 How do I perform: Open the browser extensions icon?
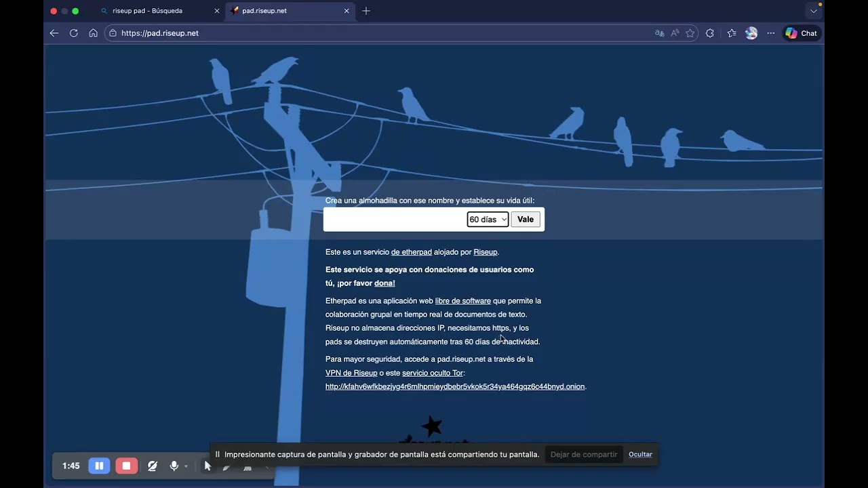710,33
